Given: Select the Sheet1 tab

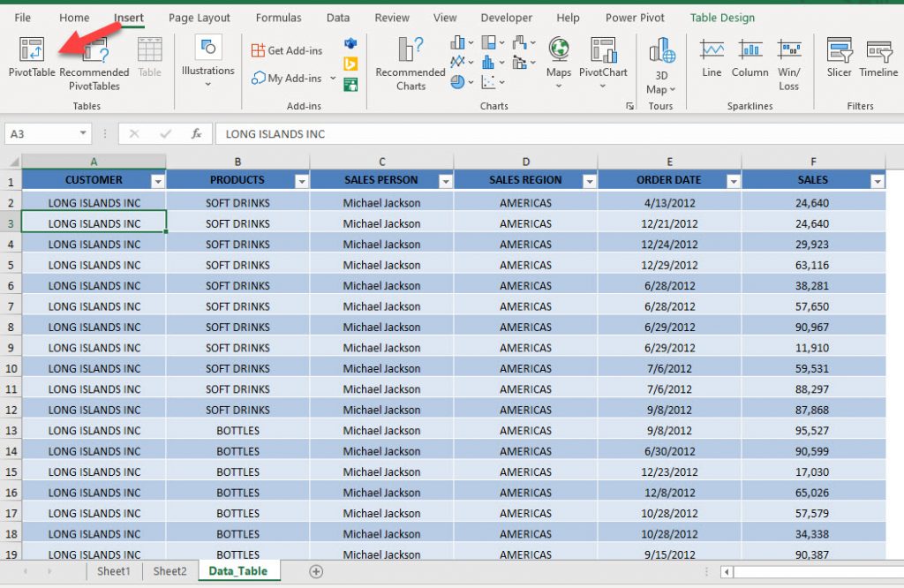Looking at the screenshot, I should point(113,571).
